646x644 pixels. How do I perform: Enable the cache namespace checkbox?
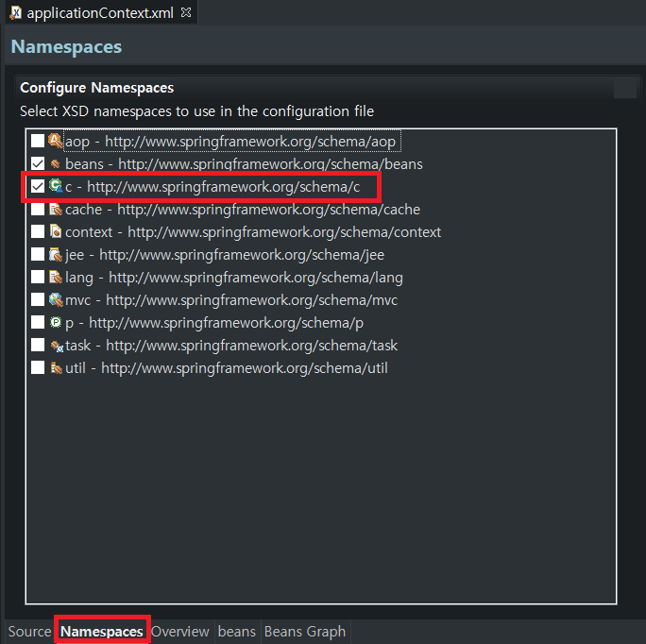[38, 209]
